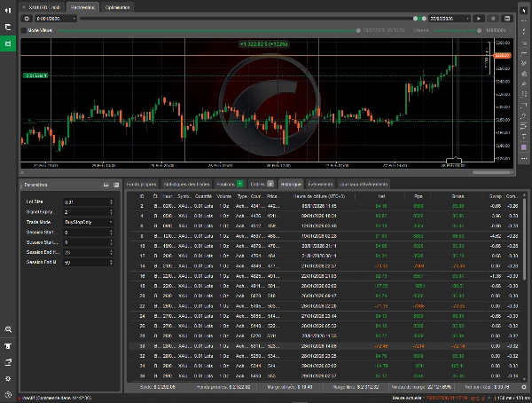Click the history table vertical scrollbar
Screen dimensions: 532x403
(x=524, y=238)
